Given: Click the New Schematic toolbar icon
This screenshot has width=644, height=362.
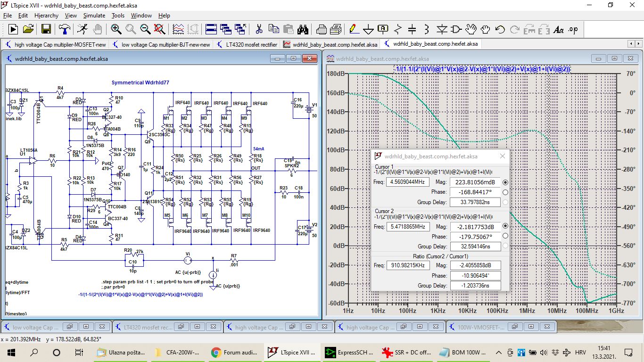Looking at the screenshot, I should click(13, 29).
